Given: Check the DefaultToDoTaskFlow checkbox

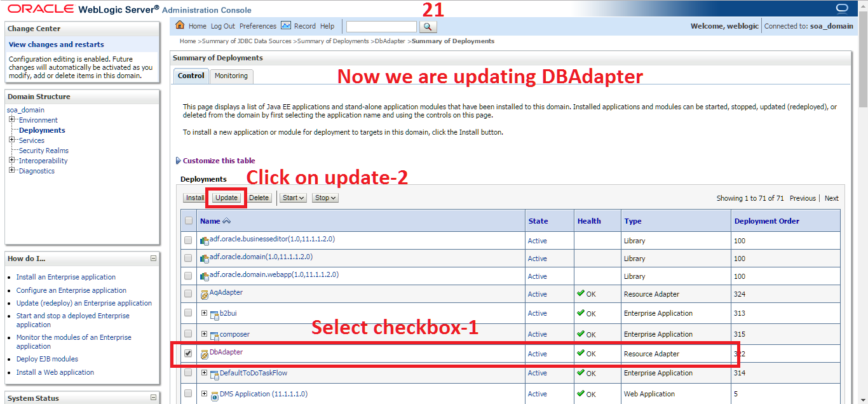Looking at the screenshot, I should [188, 373].
